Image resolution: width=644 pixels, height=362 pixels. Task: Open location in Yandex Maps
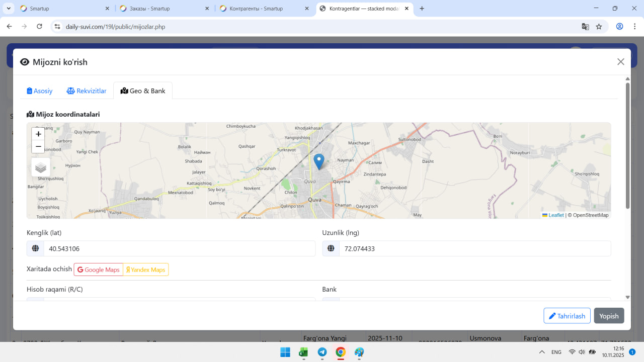145,269
